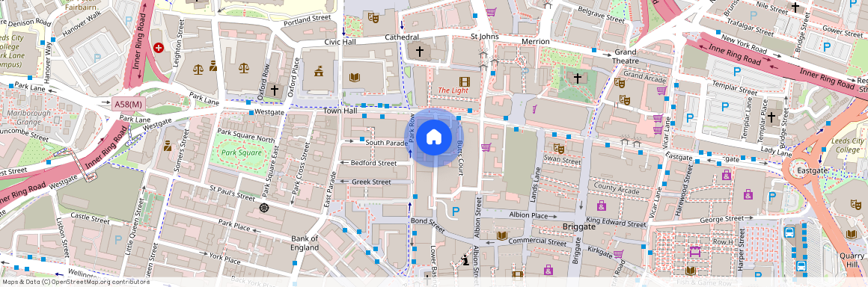This screenshot has height=287, width=868.
Task: Select the red hospital cross icon
Action: [x=159, y=48]
